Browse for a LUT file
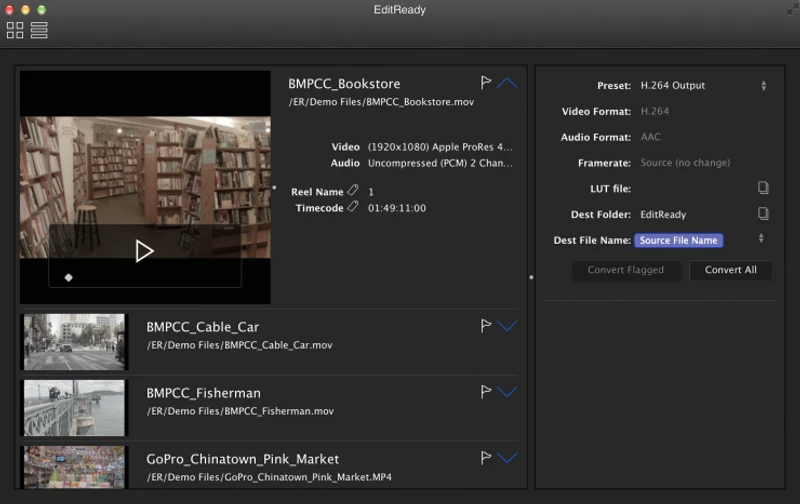This screenshot has height=504, width=800. 763,188
